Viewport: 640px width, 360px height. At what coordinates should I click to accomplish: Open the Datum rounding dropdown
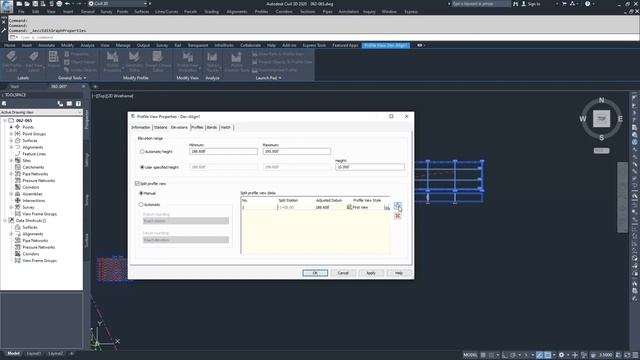pos(186,240)
